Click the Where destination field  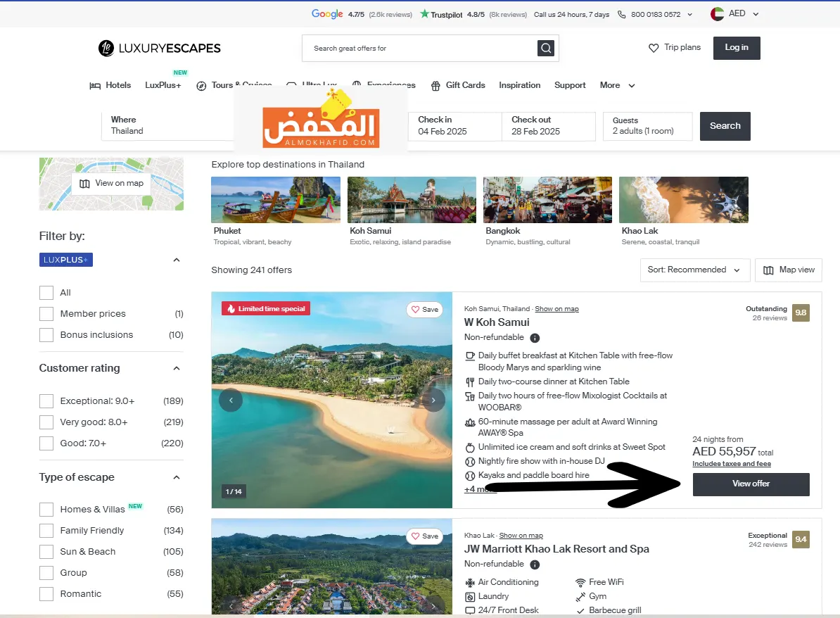167,126
